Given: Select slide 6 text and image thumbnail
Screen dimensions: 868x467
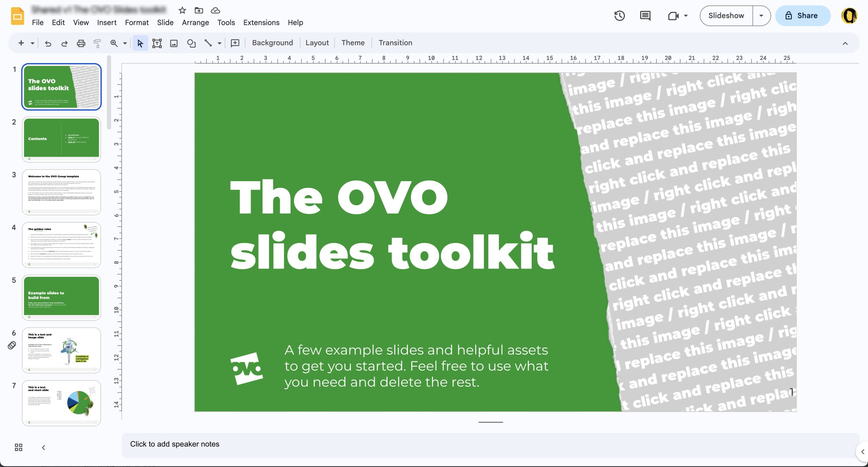Looking at the screenshot, I should coord(61,350).
